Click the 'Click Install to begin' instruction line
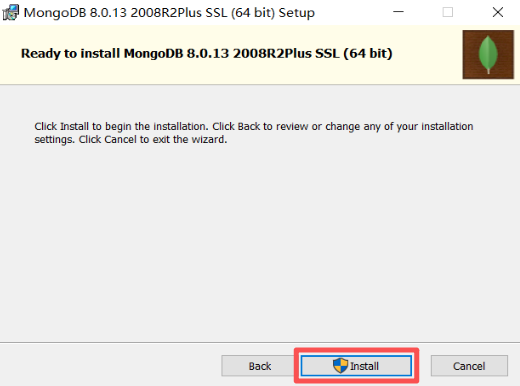The width and height of the screenshot is (520, 386). tap(254, 127)
